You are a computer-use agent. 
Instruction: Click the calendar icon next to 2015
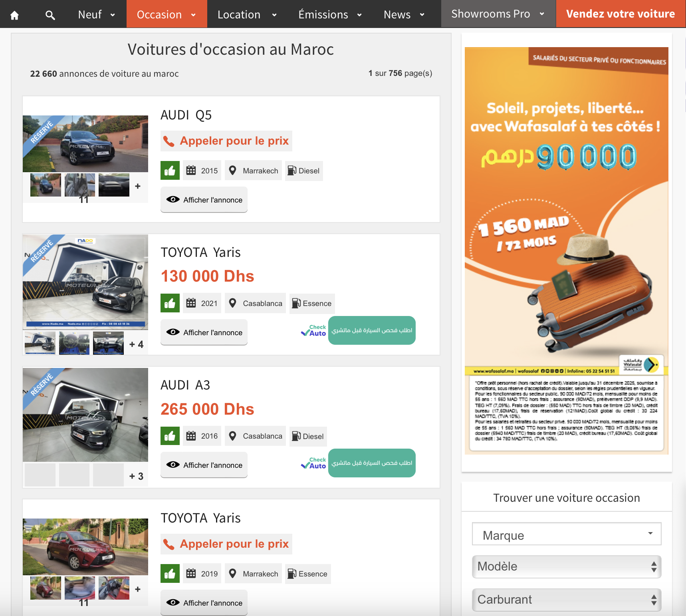pos(191,170)
